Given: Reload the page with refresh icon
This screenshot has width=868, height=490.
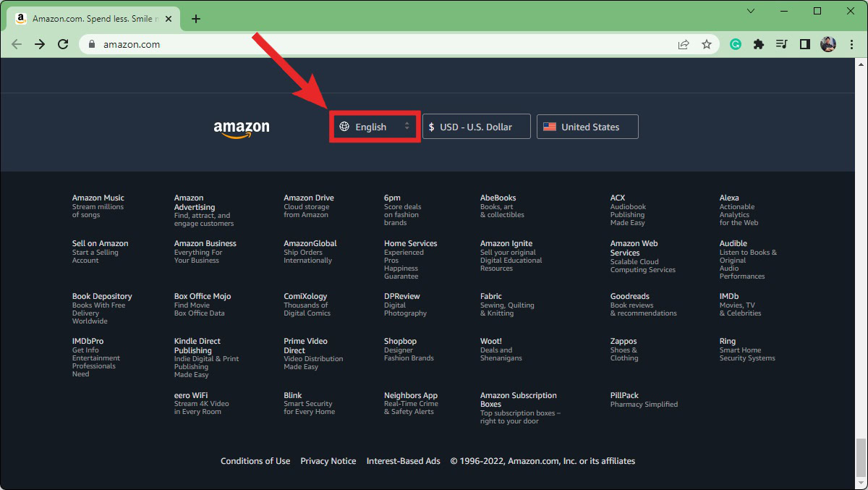Looking at the screenshot, I should [x=63, y=44].
